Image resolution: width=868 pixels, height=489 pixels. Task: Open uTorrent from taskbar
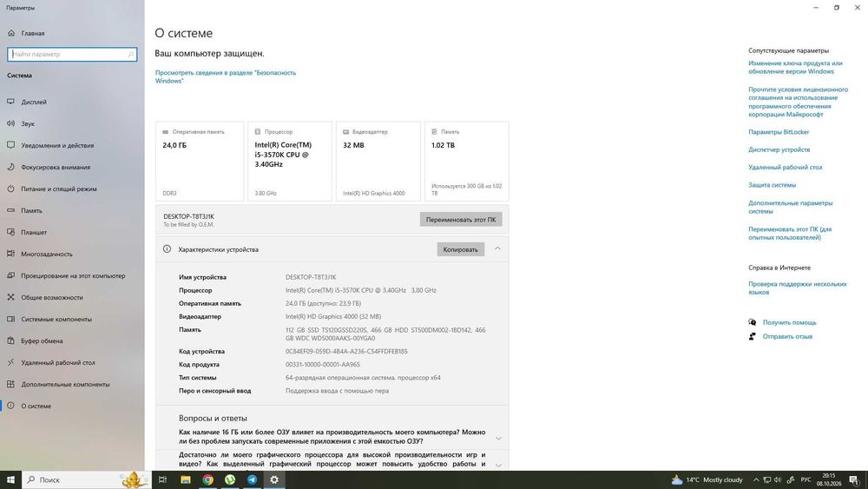[230, 479]
